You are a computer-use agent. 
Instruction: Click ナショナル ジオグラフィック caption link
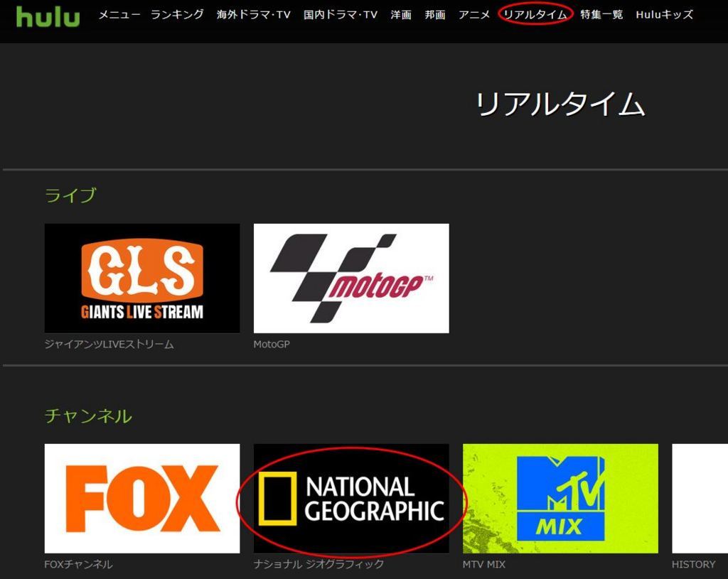[318, 564]
